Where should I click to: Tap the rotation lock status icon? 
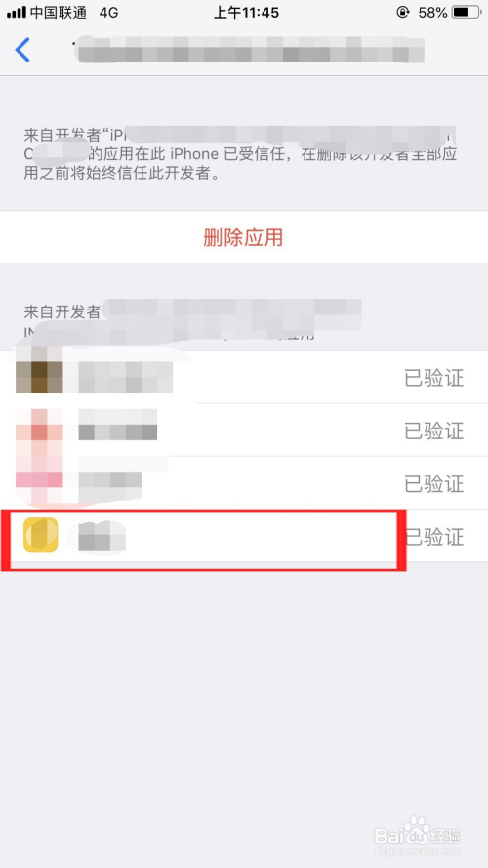pyautogui.click(x=403, y=12)
